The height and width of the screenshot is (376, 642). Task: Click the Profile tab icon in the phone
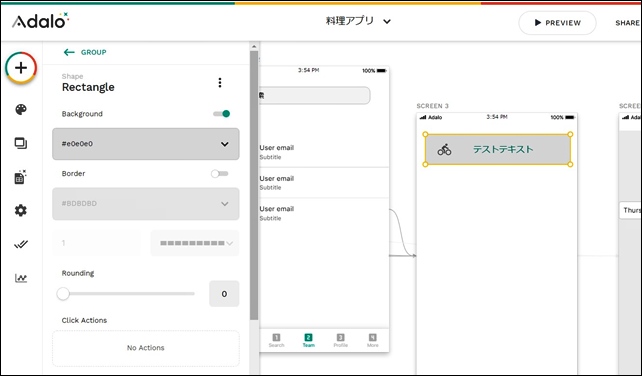(x=340, y=337)
